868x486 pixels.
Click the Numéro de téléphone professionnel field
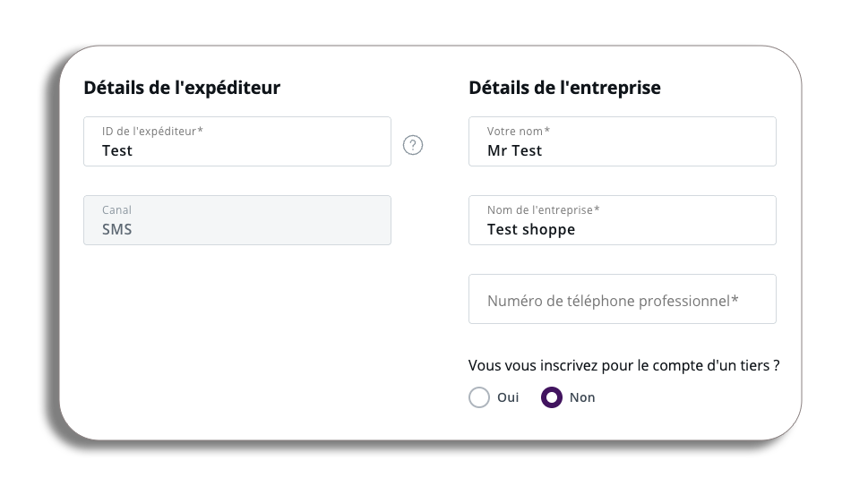(622, 300)
